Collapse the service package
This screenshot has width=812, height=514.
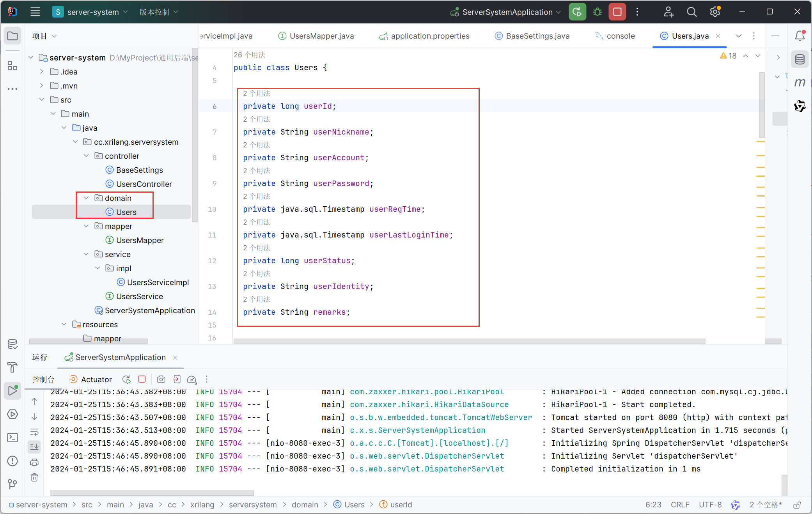click(x=86, y=254)
